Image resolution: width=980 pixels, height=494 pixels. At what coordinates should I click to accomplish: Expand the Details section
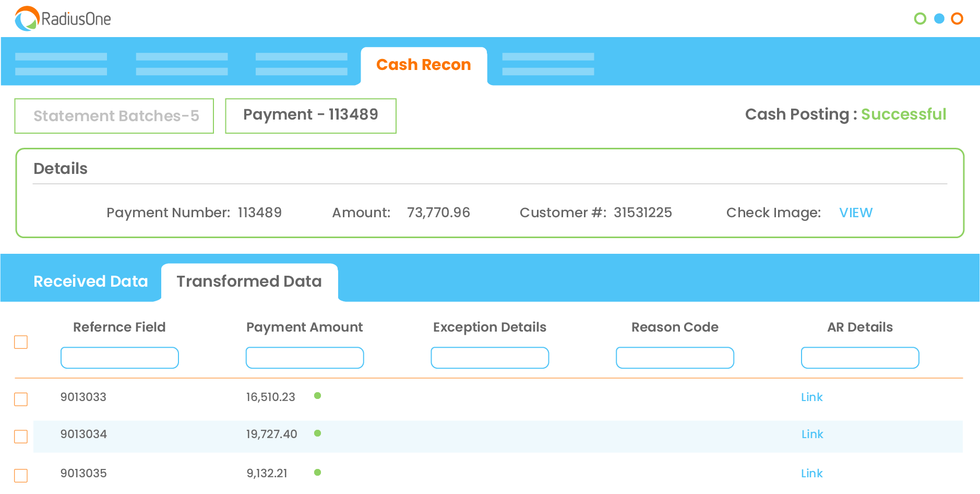[60, 168]
